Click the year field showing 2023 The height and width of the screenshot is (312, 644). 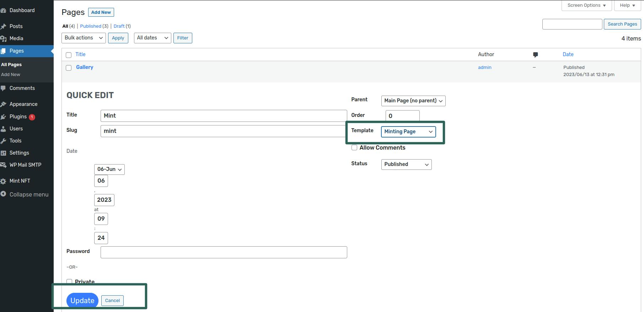pos(104,200)
